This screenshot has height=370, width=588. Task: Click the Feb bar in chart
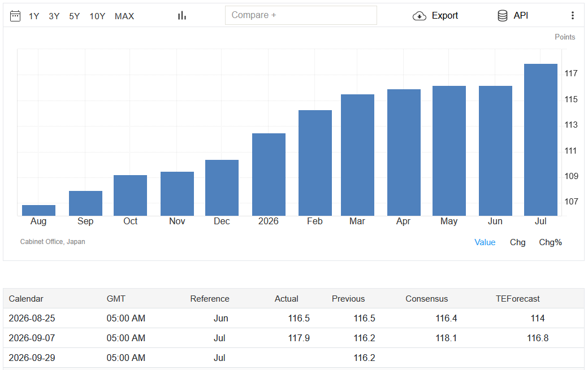(x=315, y=163)
